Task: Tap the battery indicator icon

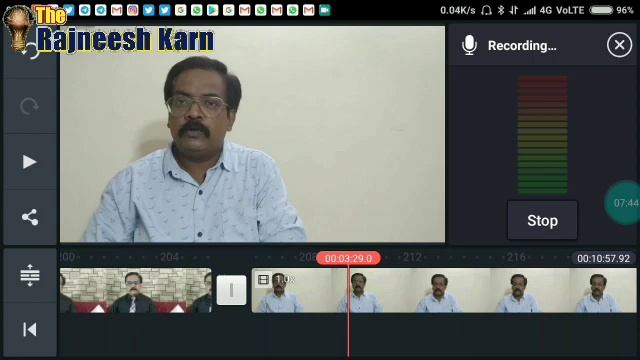Action: (x=601, y=10)
